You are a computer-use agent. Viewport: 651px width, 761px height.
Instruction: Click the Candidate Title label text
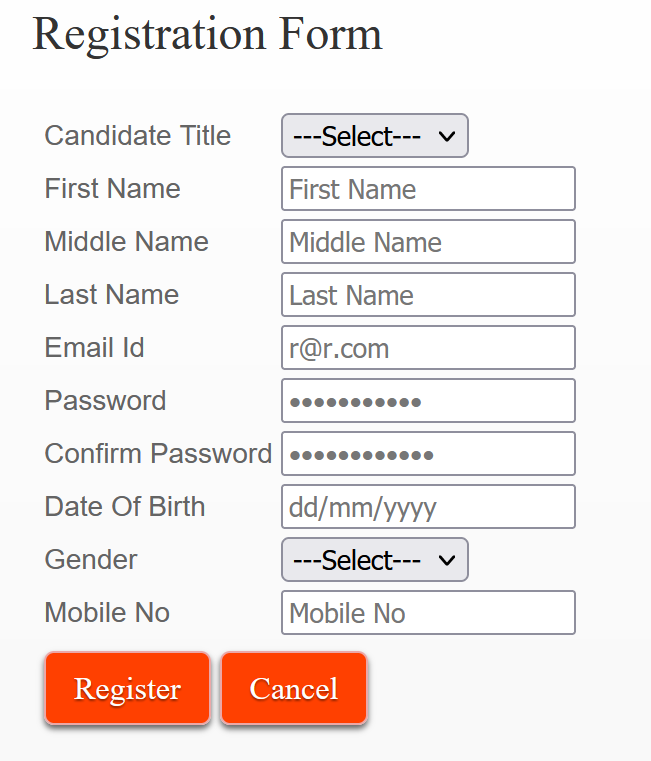point(138,136)
